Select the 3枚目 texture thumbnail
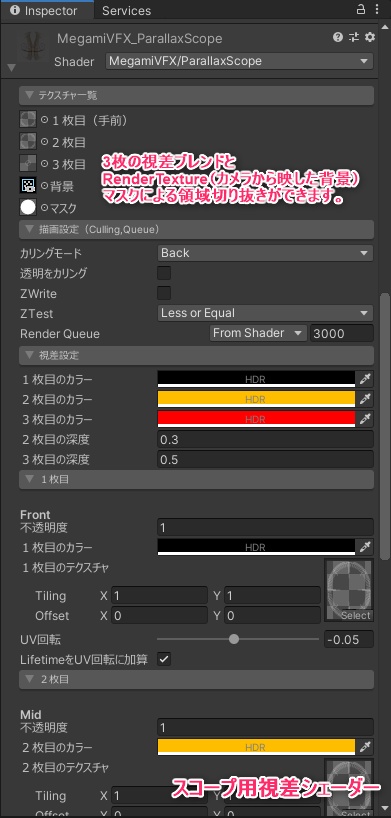Screen dimensions: 391x818 [28, 163]
